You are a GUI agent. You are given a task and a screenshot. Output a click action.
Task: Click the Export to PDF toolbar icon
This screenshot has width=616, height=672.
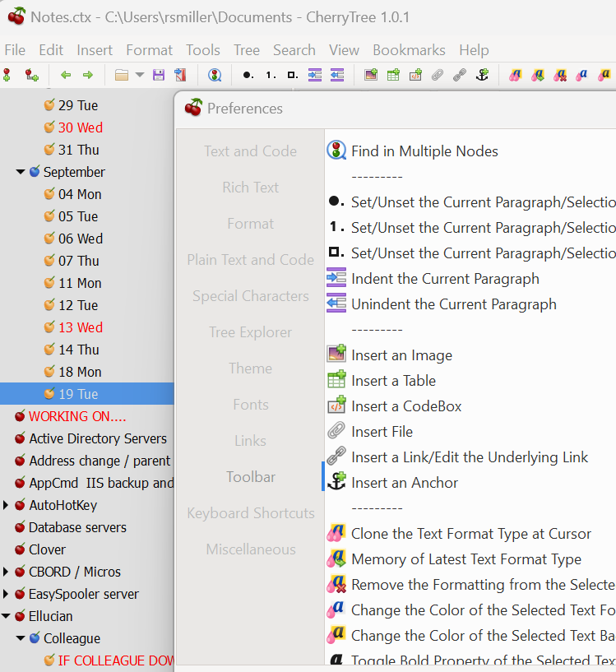coord(180,75)
